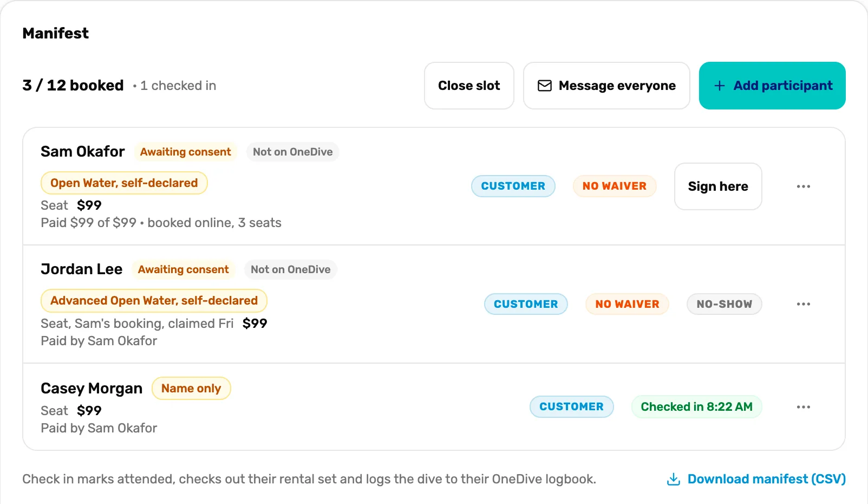This screenshot has width=868, height=504.
Task: Close the booking slot
Action: [x=469, y=86]
